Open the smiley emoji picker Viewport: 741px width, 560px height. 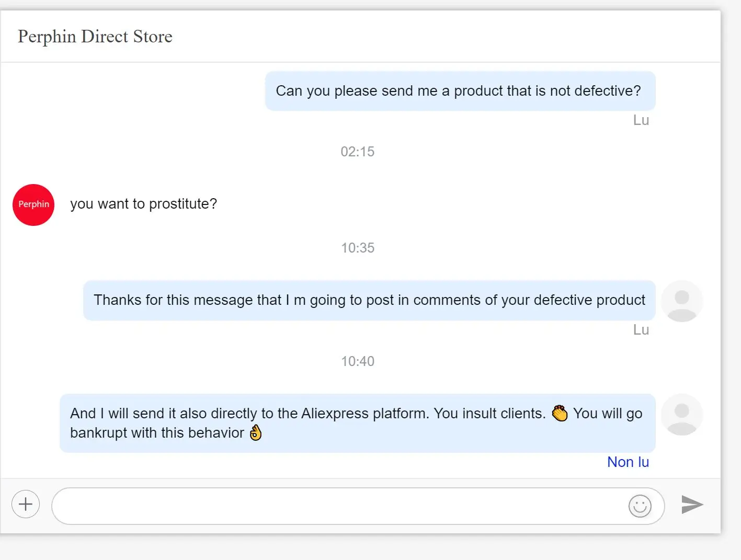(x=640, y=506)
